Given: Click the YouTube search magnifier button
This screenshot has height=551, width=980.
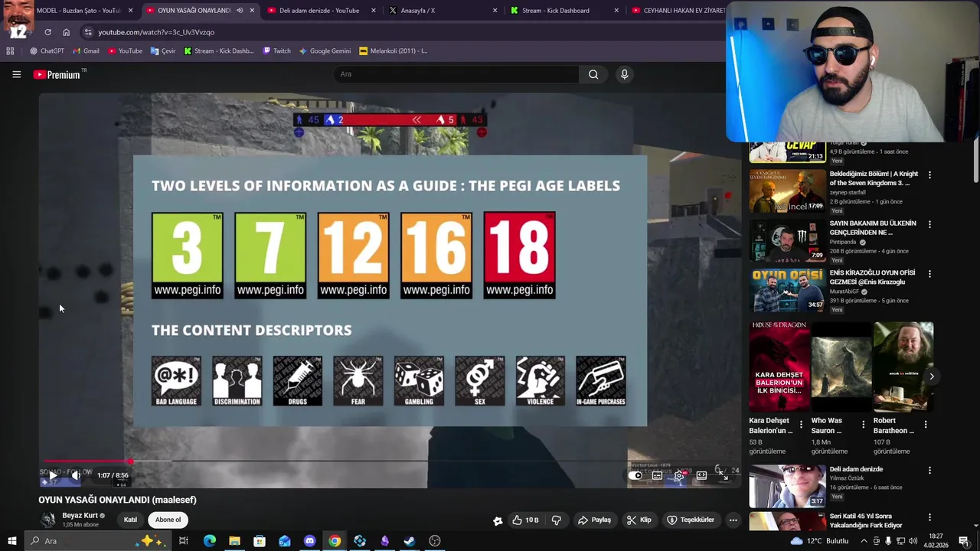Looking at the screenshot, I should coord(593,74).
